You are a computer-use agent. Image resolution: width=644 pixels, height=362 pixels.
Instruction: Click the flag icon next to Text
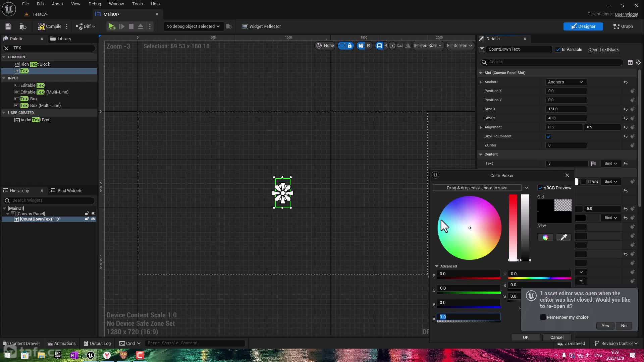pyautogui.click(x=593, y=164)
